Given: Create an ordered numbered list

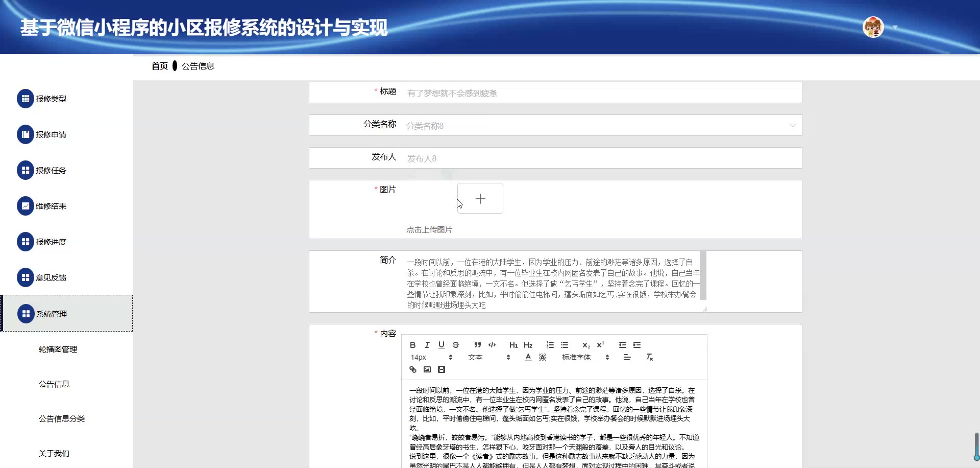Looking at the screenshot, I should coord(550,345).
